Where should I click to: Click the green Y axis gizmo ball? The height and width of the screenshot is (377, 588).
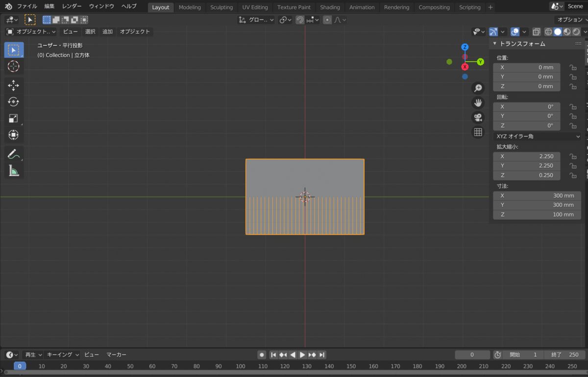(x=481, y=62)
